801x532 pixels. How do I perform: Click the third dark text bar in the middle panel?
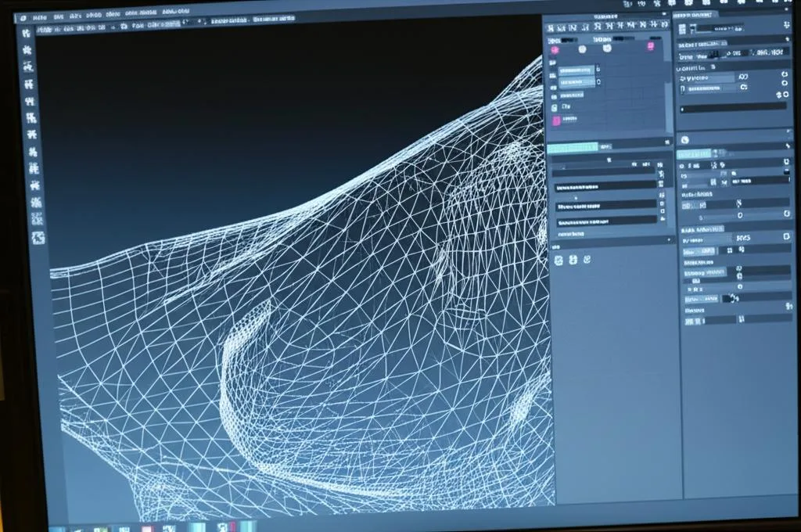tap(606, 221)
